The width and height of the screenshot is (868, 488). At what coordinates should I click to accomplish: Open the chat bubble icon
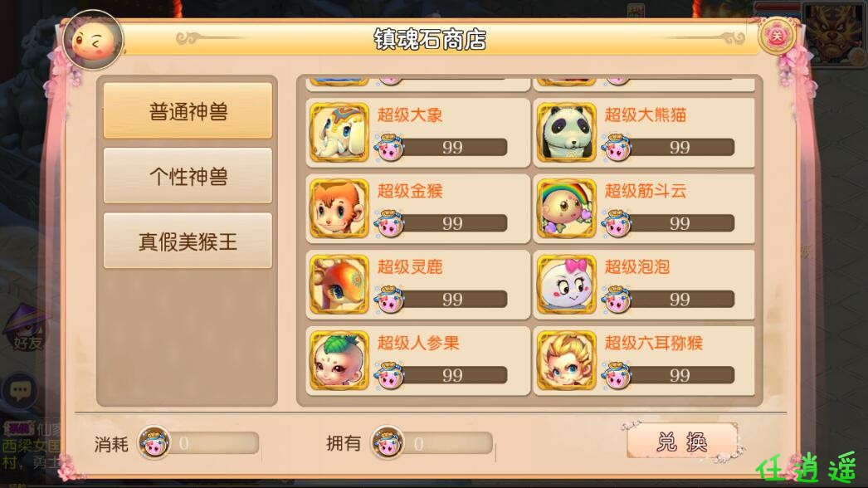pos(21,391)
